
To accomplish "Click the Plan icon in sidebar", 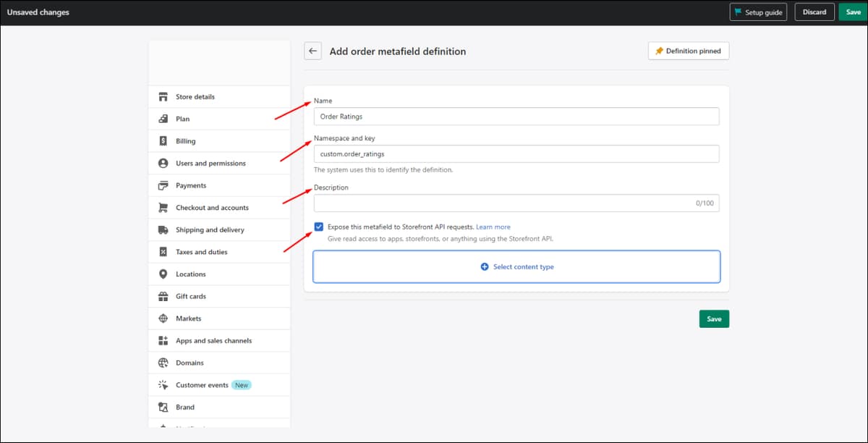I will [163, 119].
